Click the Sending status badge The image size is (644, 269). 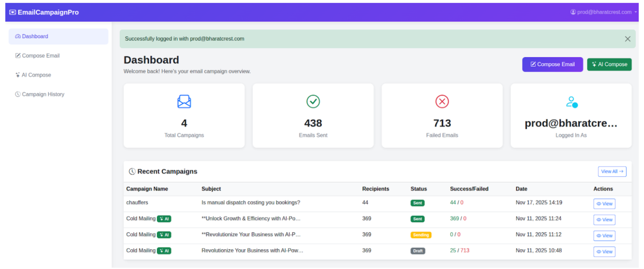(421, 235)
